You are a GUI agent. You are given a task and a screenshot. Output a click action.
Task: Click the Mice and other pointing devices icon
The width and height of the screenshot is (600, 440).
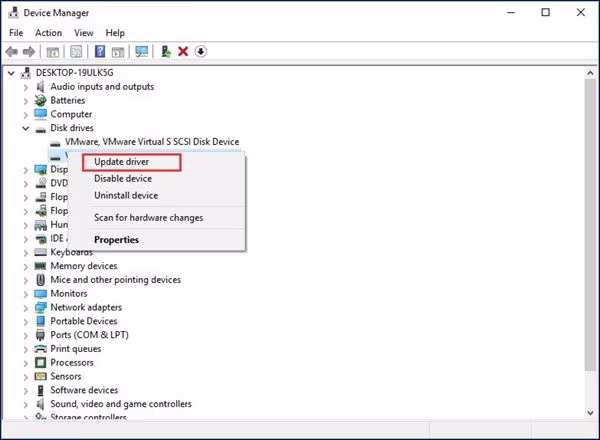[41, 280]
